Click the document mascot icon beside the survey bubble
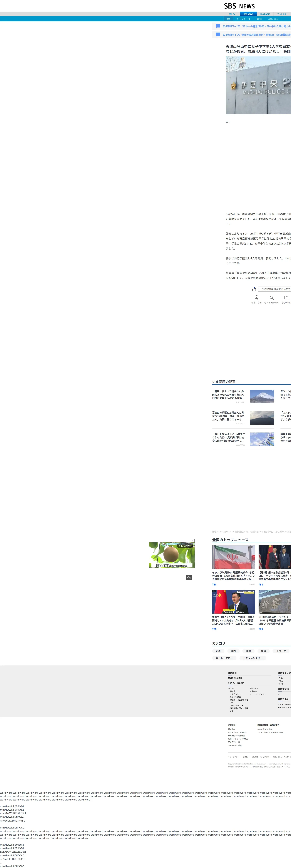Image resolution: width=291 pixels, height=868 pixels. (253, 289)
